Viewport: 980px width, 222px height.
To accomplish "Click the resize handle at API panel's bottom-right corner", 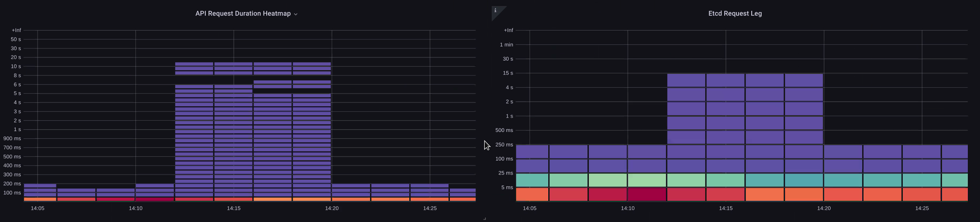I will click(x=485, y=218).
